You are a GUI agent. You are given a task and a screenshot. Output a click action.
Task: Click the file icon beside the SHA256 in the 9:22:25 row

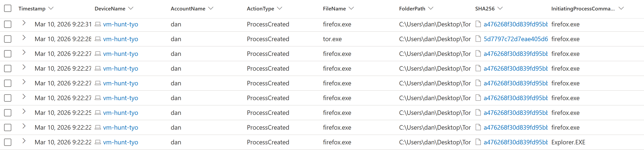coord(478,113)
